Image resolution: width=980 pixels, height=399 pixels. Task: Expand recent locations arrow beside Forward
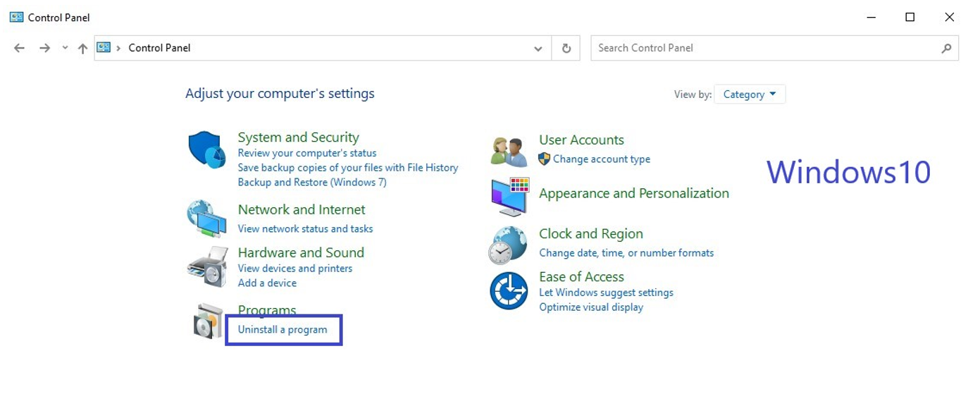click(x=65, y=48)
